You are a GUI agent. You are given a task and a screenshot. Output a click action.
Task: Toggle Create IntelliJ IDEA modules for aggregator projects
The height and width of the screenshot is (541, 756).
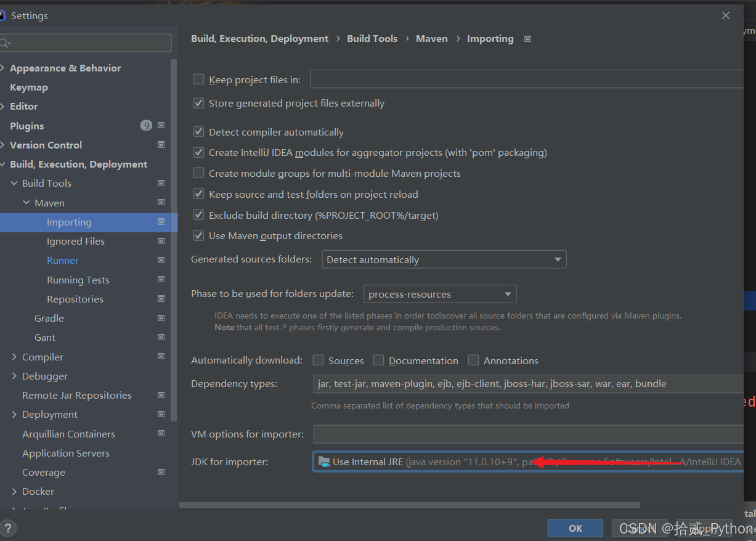198,152
